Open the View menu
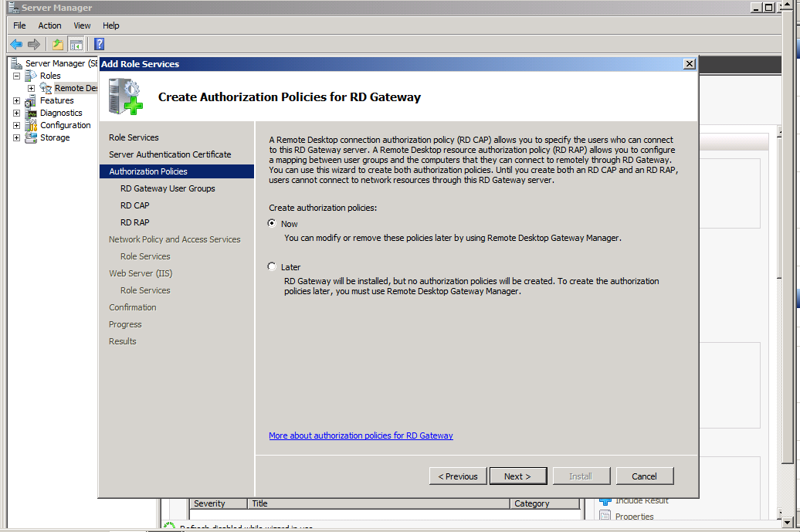This screenshot has height=532, width=800. pyautogui.click(x=82, y=25)
